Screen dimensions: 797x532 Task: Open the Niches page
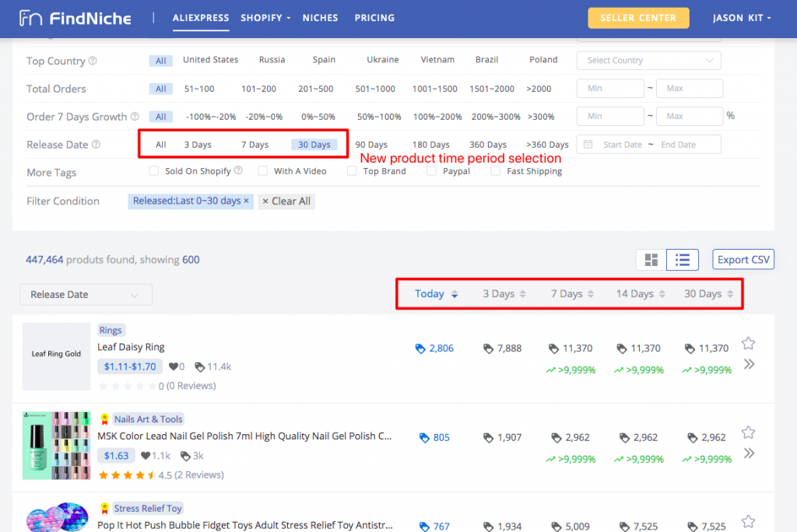pyautogui.click(x=320, y=18)
